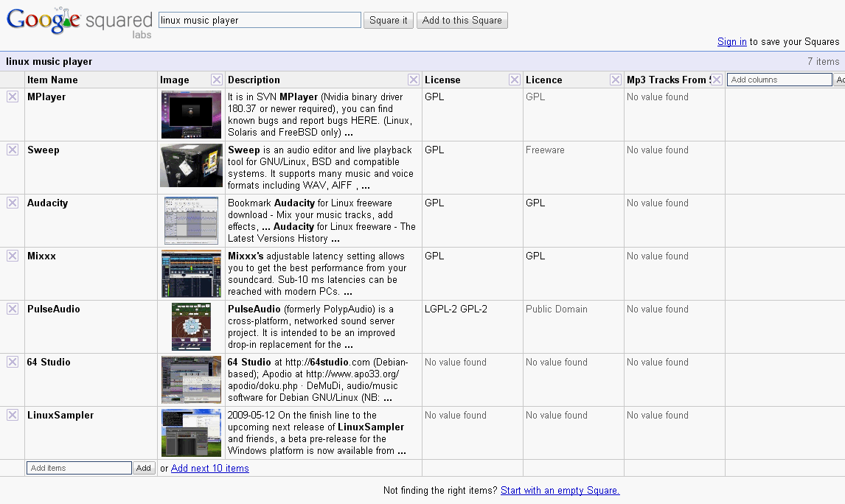This screenshot has width=845, height=504.
Task: Select the Description column header
Action: click(254, 80)
